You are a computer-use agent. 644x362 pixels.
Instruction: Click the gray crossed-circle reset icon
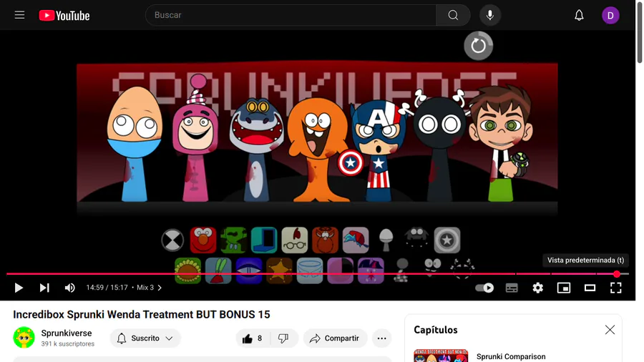point(172,240)
